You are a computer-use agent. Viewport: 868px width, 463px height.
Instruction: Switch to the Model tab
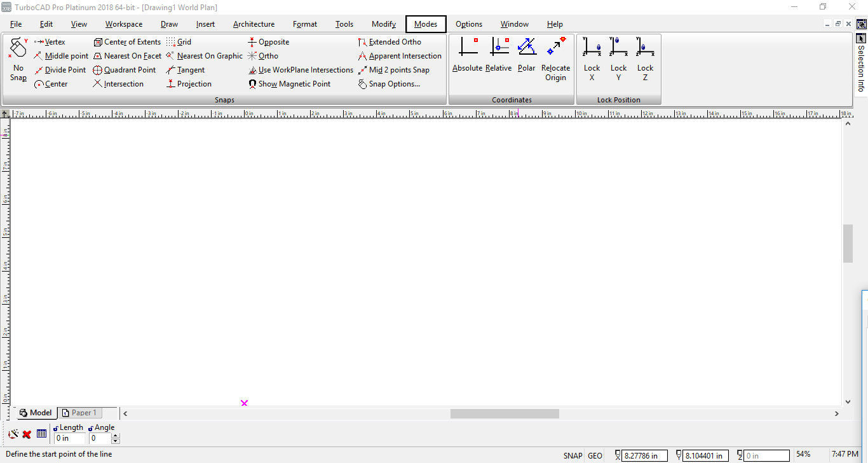point(36,413)
